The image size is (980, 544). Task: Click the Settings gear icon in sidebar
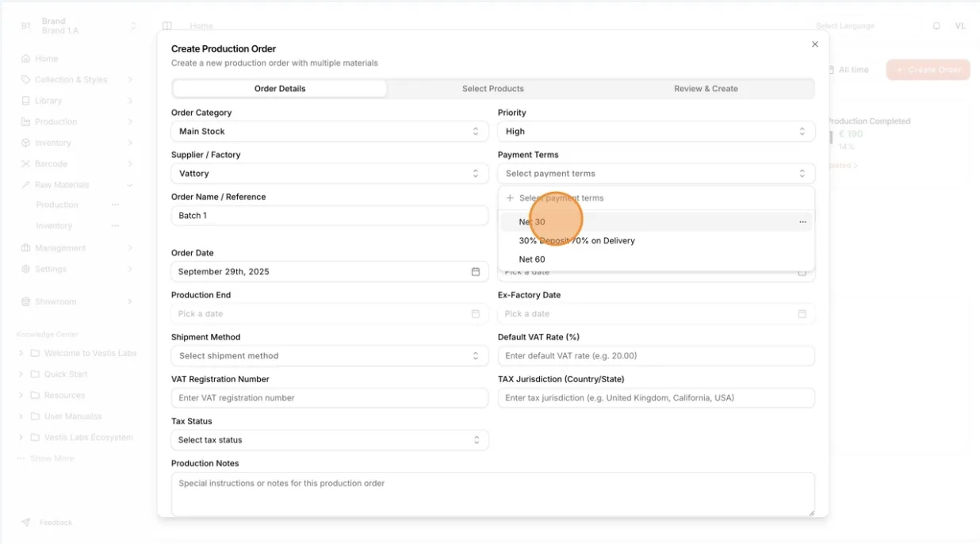tap(26, 269)
